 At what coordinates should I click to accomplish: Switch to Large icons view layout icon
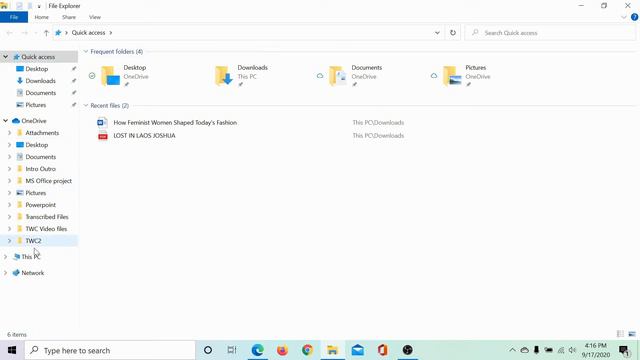click(632, 334)
